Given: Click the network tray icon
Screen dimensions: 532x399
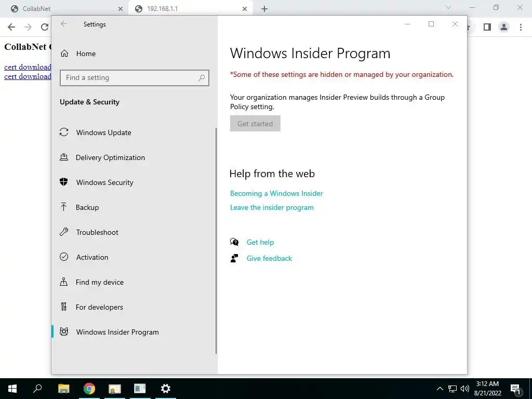Looking at the screenshot, I should [453, 389].
